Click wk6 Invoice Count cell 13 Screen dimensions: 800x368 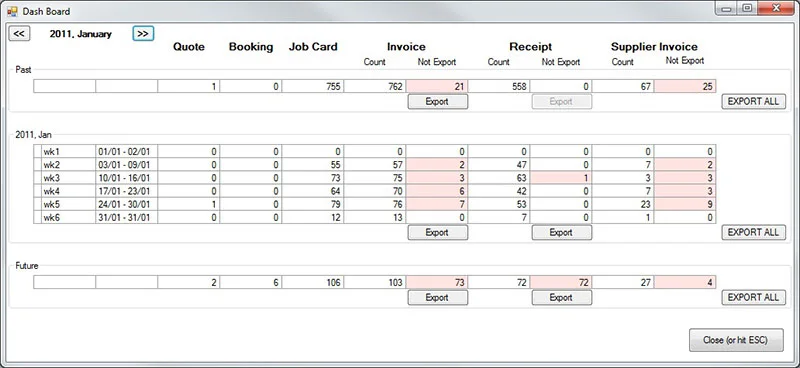tap(375, 218)
